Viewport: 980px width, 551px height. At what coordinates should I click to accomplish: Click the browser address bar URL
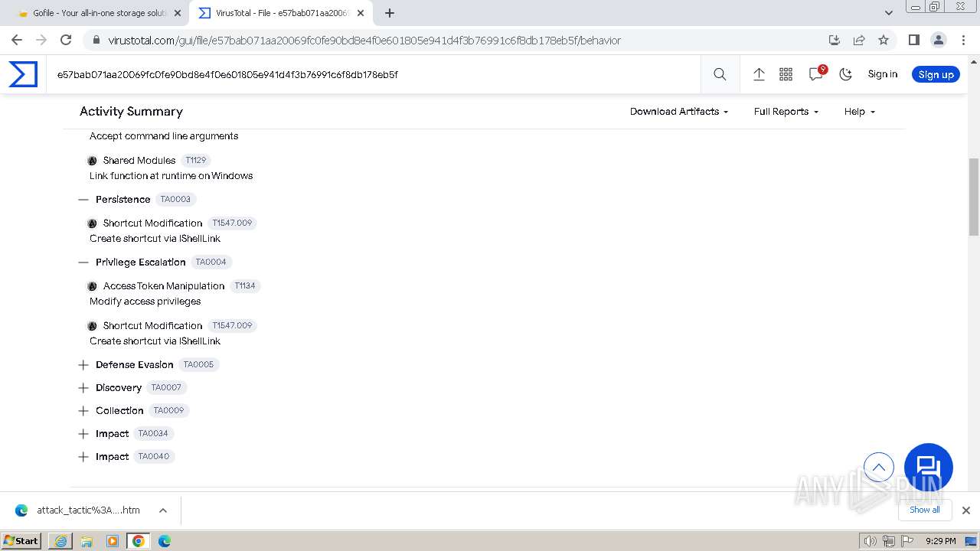click(x=364, y=40)
